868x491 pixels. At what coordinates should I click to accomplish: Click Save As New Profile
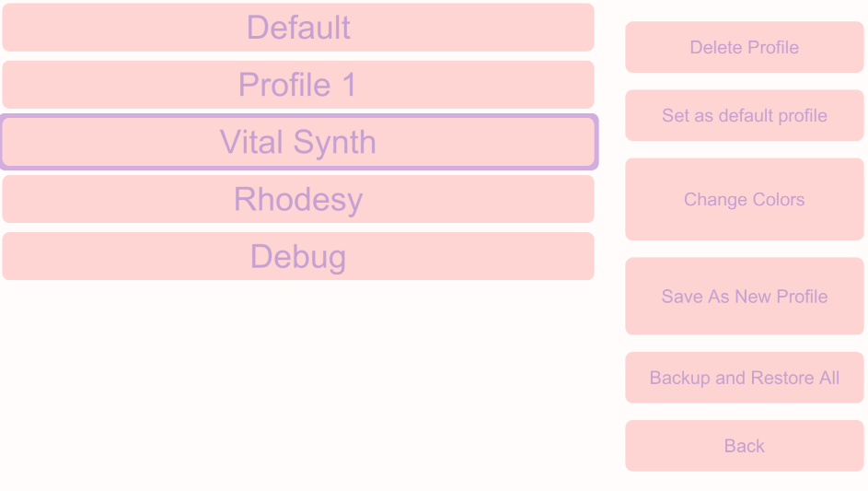coord(744,296)
